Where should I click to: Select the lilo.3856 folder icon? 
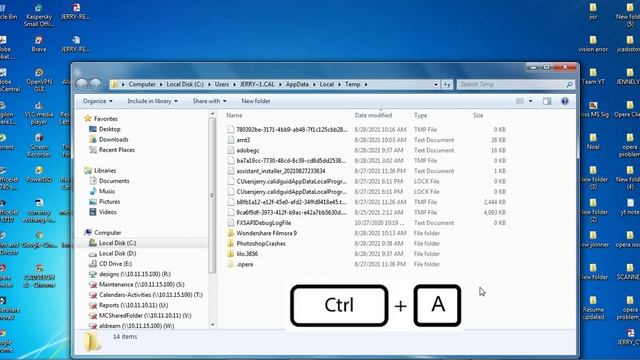coord(231,254)
